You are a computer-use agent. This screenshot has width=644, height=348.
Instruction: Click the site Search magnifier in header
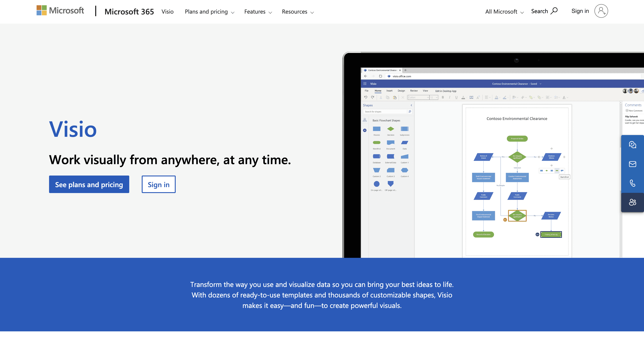(544, 11)
